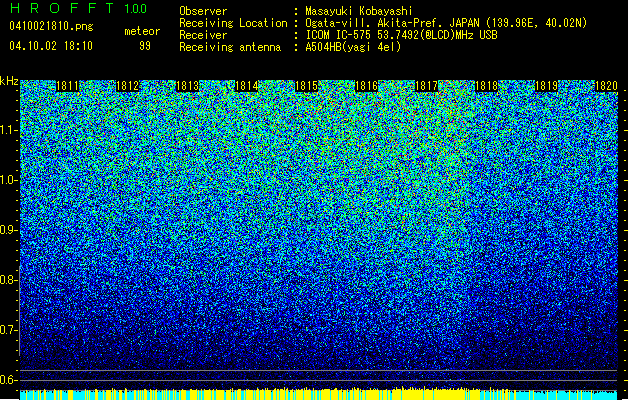Click the Observer field label
Screen dimensions: 629x400
point(203,11)
